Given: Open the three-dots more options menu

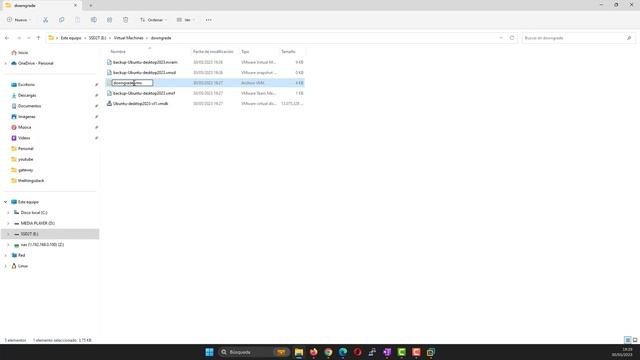Looking at the screenshot, I should [x=209, y=20].
